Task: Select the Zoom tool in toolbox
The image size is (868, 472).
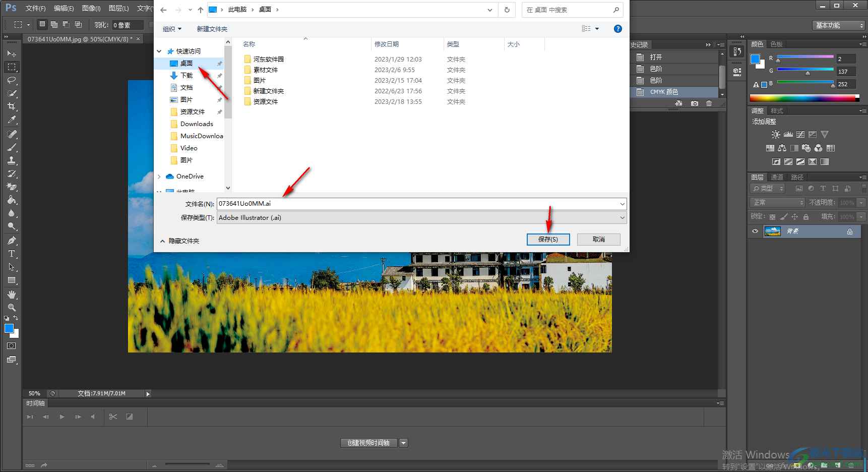Action: [x=12, y=308]
